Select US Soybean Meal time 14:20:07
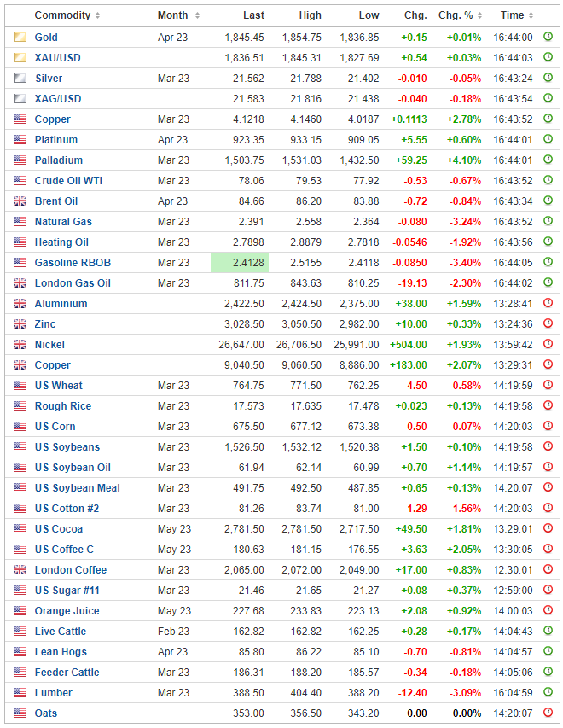Image resolution: width=563 pixels, height=728 pixels. pyautogui.click(x=513, y=488)
